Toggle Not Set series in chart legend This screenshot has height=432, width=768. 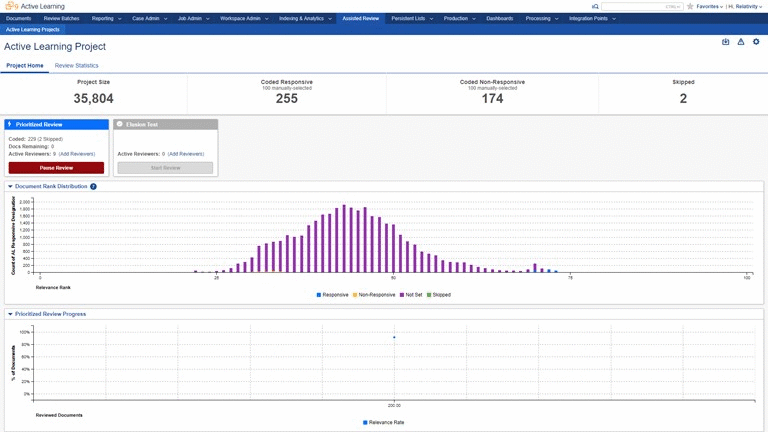[411, 295]
